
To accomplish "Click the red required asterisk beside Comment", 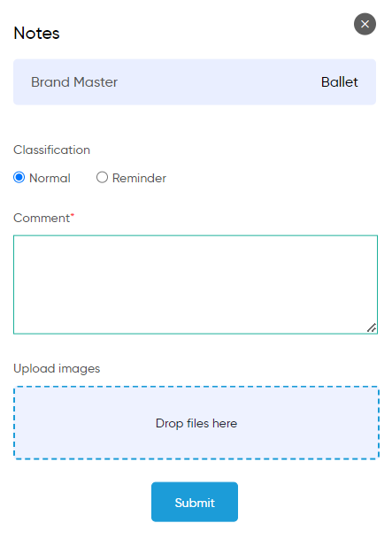I will click(73, 215).
